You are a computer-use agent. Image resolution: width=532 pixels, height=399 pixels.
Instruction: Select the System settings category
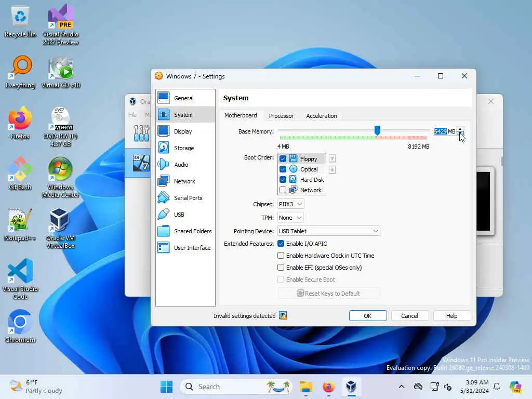[185, 115]
